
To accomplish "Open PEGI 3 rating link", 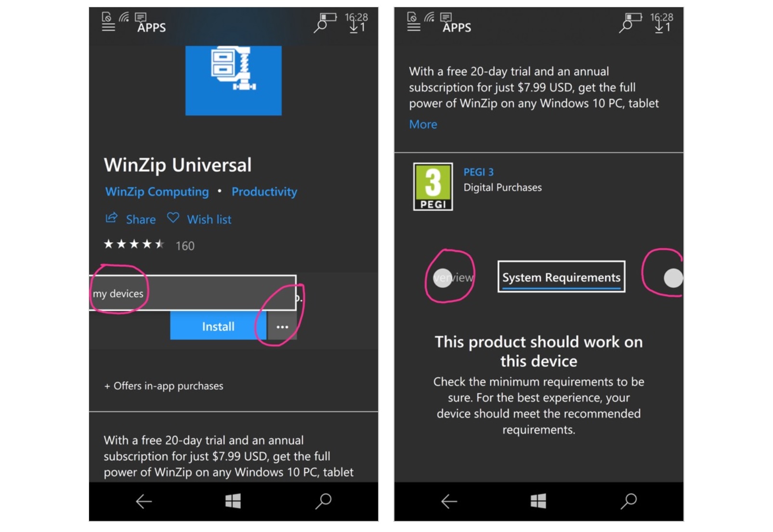I will click(478, 172).
